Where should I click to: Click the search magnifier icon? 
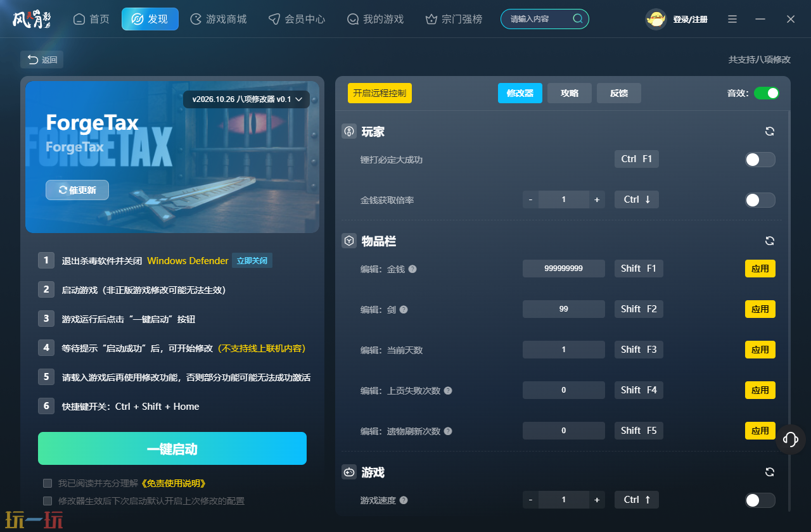pyautogui.click(x=577, y=19)
